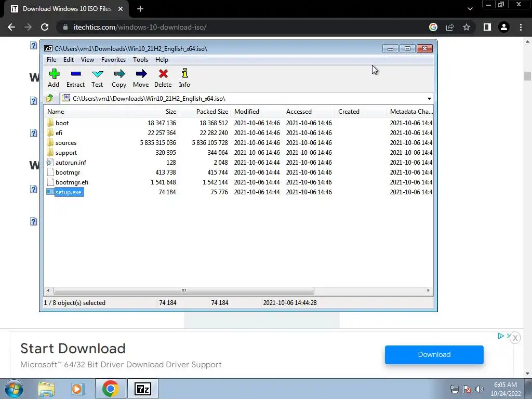Go back in Chrome browser
532x399 pixels.
point(11,27)
